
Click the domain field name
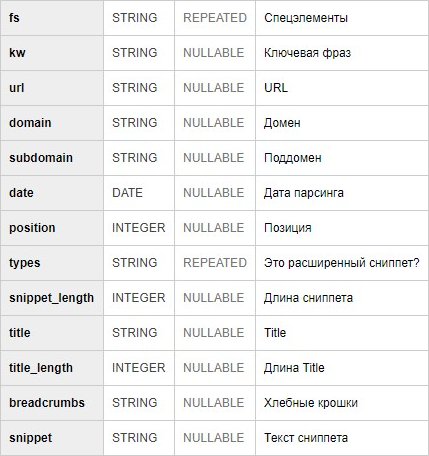[x=30, y=123]
